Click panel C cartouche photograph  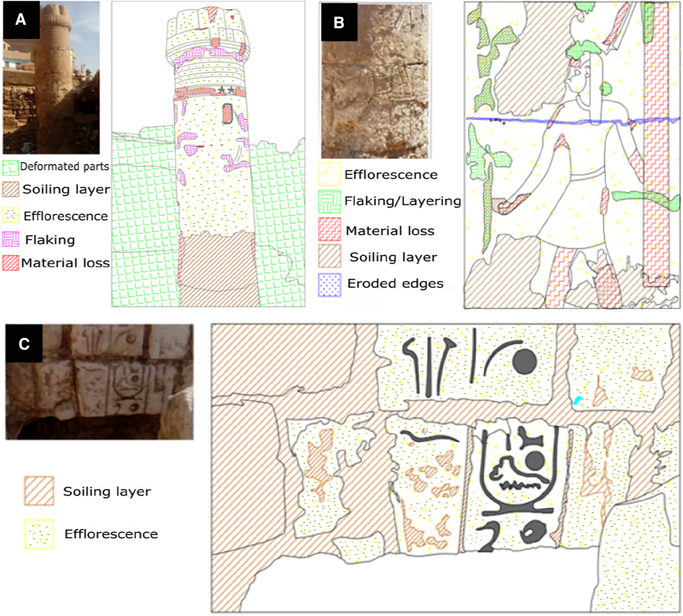pos(100,382)
